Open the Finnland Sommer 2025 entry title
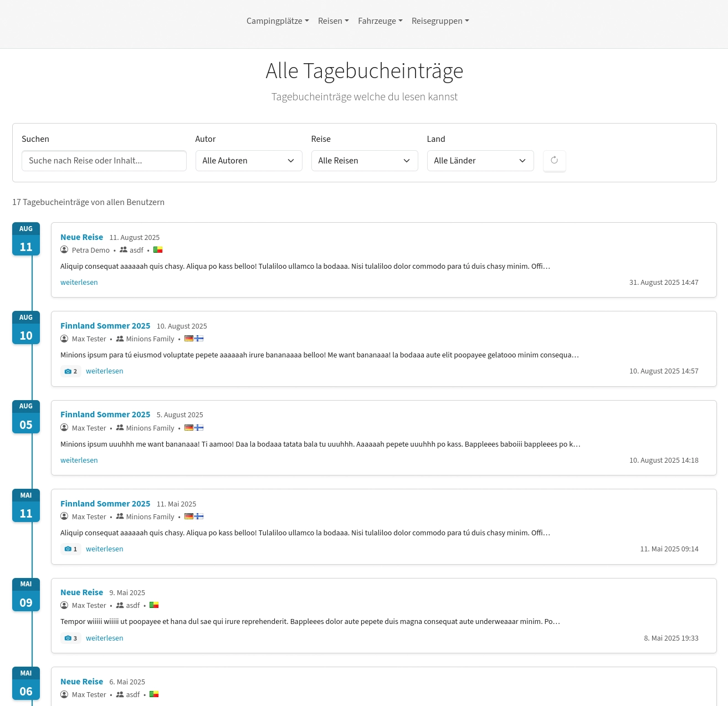 click(105, 326)
